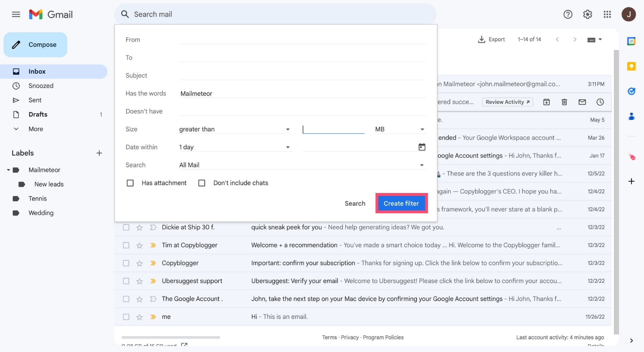Click the Create filter button

(401, 203)
